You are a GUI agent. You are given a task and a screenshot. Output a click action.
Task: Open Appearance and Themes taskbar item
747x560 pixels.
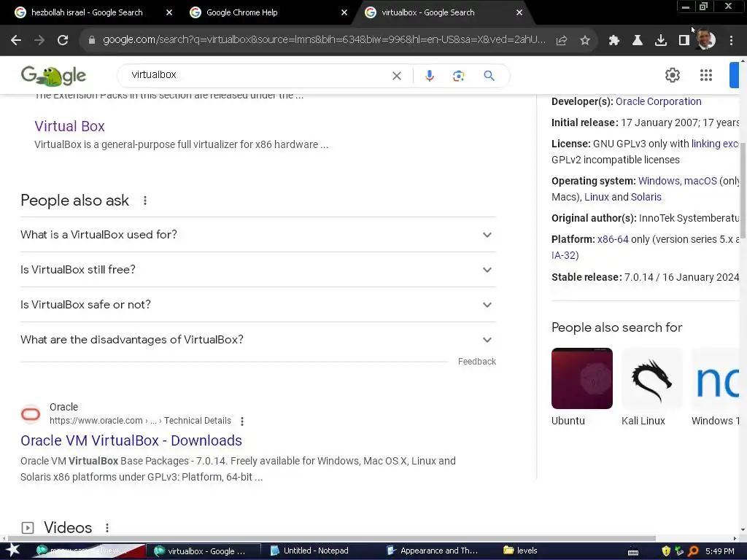point(433,551)
